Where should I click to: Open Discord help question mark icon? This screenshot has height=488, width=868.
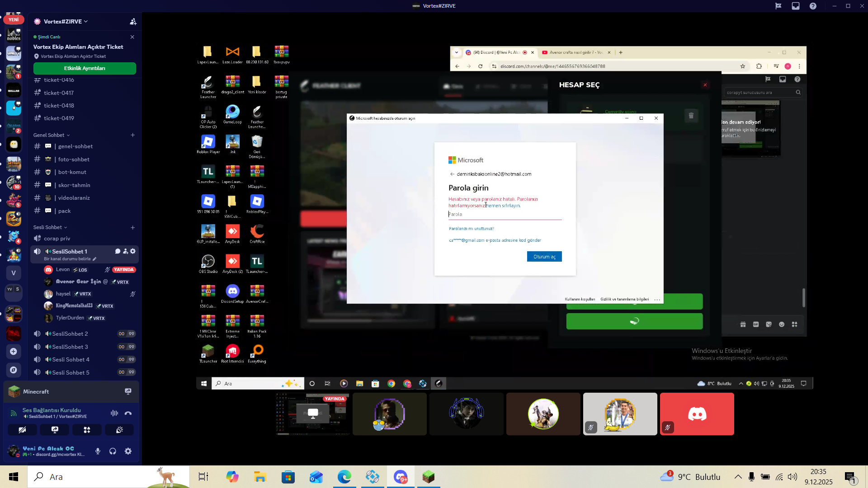coord(813,6)
